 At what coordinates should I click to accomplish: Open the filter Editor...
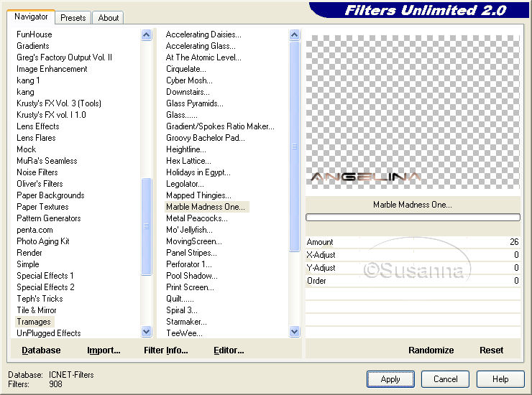(x=229, y=350)
